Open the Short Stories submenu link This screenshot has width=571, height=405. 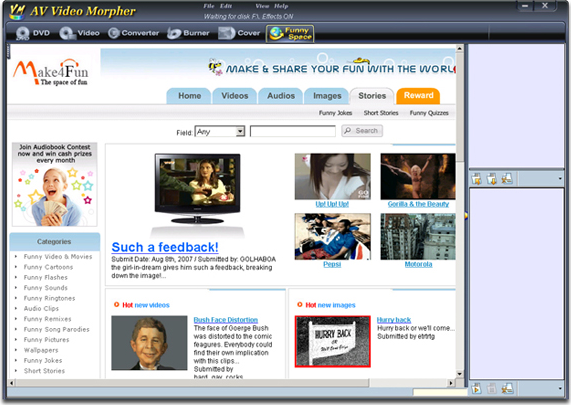click(x=381, y=113)
